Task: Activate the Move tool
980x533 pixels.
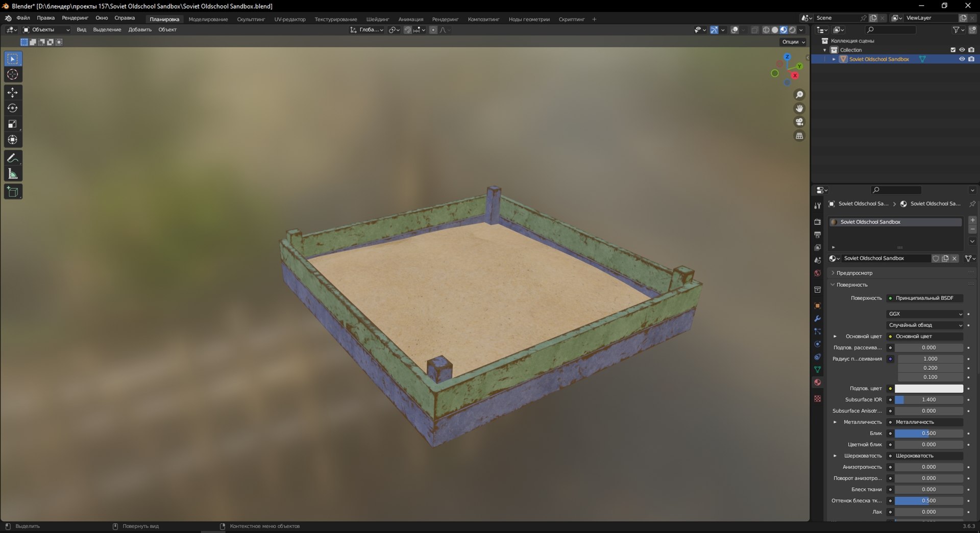Action: (x=13, y=92)
